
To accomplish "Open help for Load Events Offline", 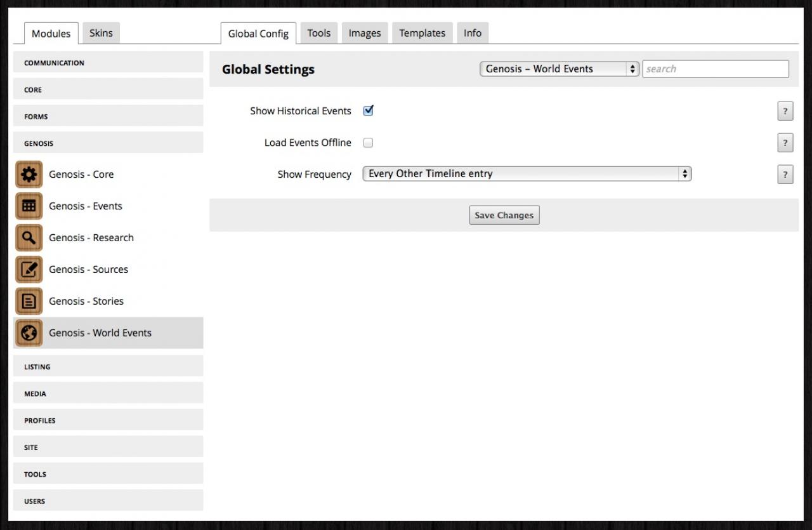I will 785,143.
